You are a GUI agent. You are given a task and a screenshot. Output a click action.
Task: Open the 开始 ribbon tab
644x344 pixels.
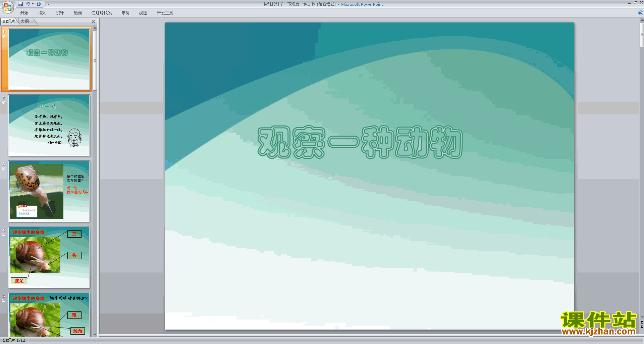(24, 13)
